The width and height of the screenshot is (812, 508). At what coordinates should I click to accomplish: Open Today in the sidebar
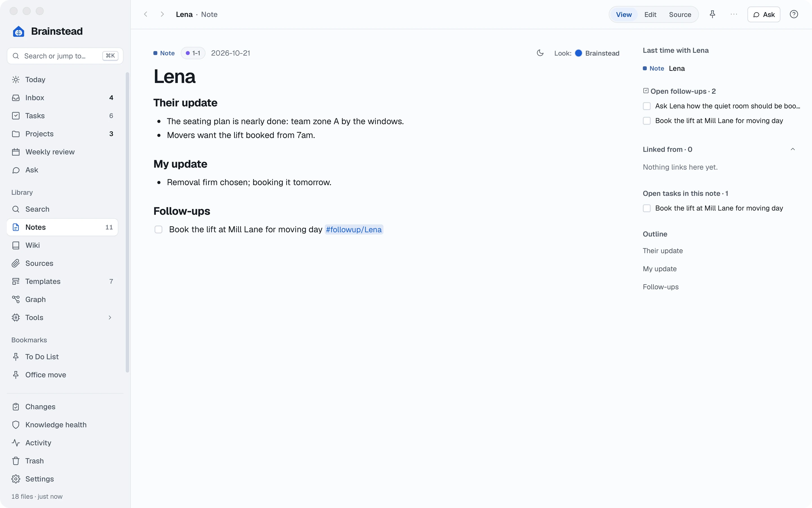(62, 80)
